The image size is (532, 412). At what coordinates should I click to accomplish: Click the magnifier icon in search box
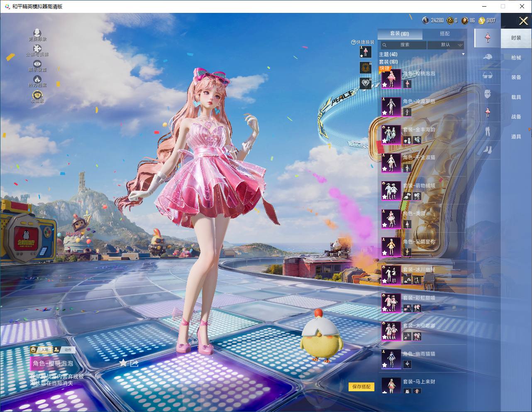pyautogui.click(x=385, y=45)
